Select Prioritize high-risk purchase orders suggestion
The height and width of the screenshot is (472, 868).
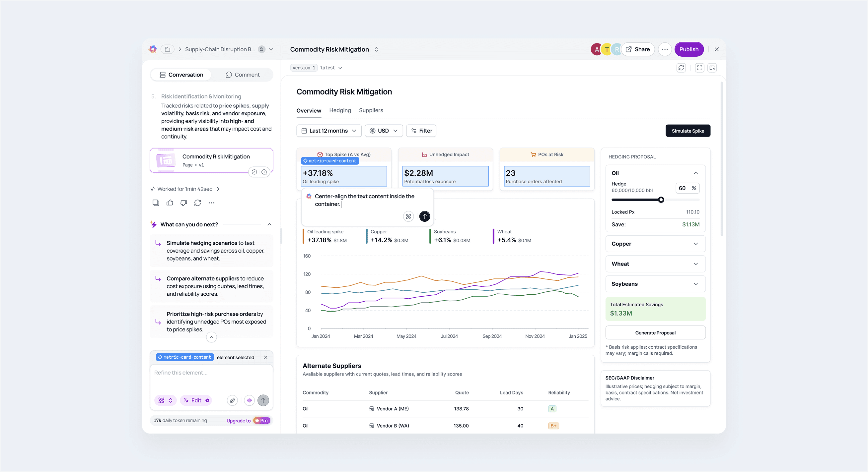click(211, 322)
